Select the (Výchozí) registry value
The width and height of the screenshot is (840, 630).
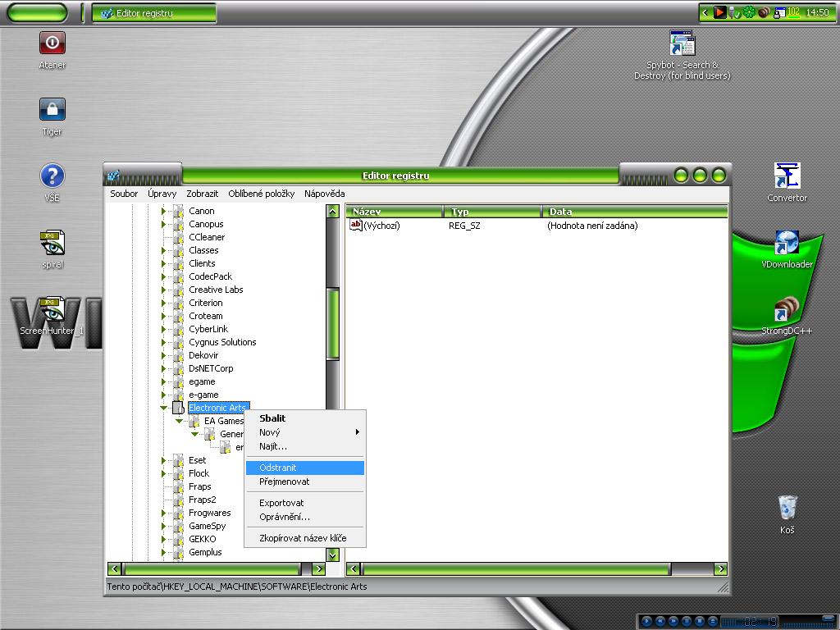(381, 226)
